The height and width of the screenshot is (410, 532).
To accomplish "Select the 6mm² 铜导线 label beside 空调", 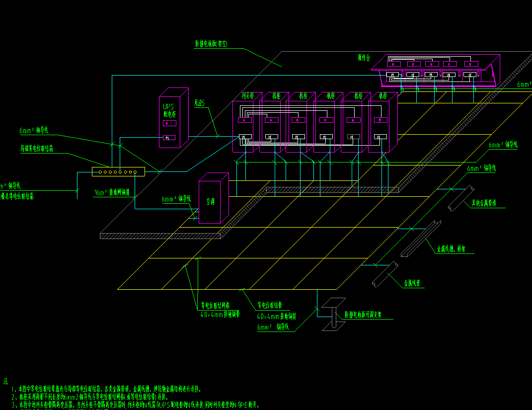I will click(176, 199).
